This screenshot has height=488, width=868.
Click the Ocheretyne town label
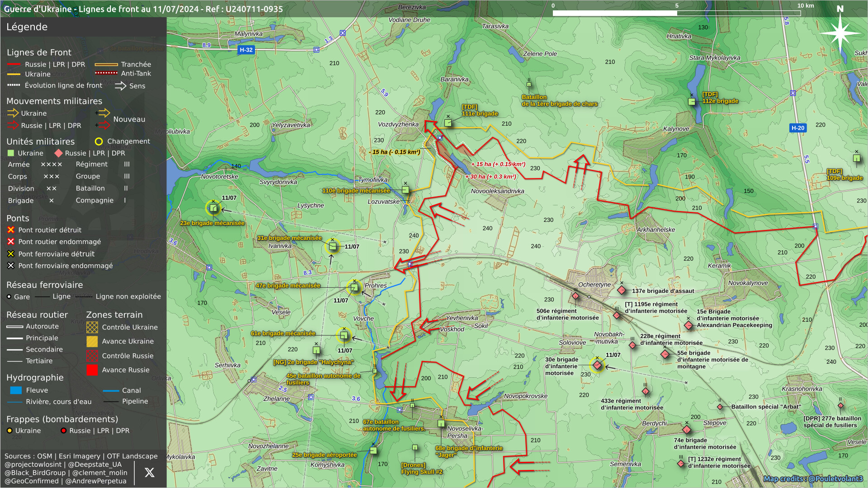tap(594, 285)
